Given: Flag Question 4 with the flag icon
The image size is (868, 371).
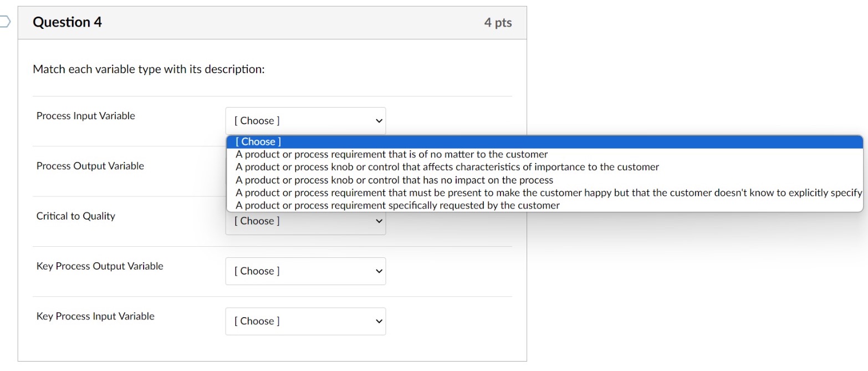Looking at the screenshot, I should coord(4,22).
